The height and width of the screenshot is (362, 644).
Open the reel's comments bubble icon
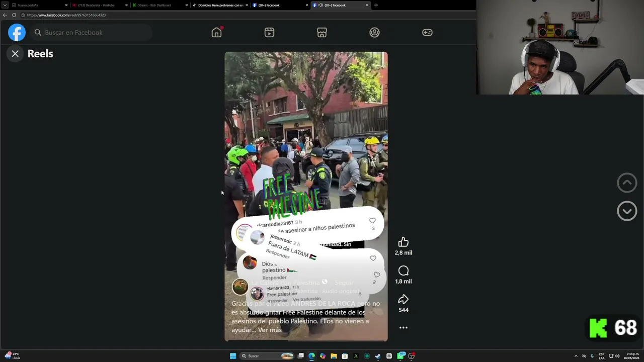[x=404, y=271]
